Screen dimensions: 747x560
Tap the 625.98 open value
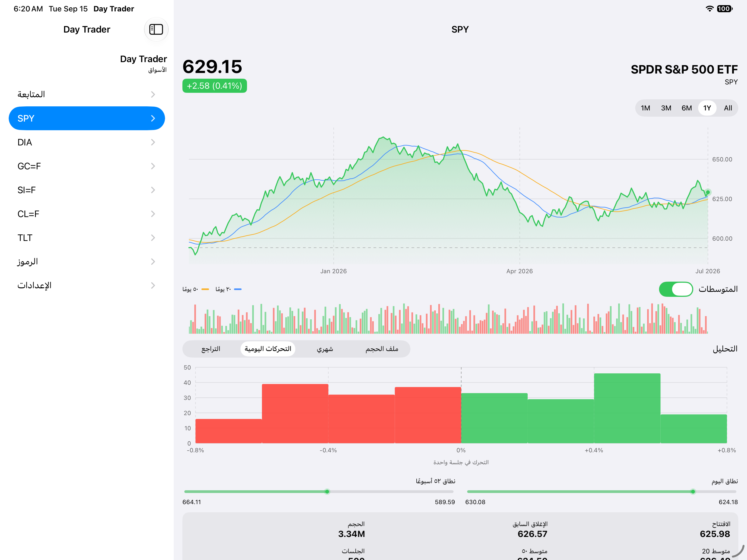[x=715, y=534]
